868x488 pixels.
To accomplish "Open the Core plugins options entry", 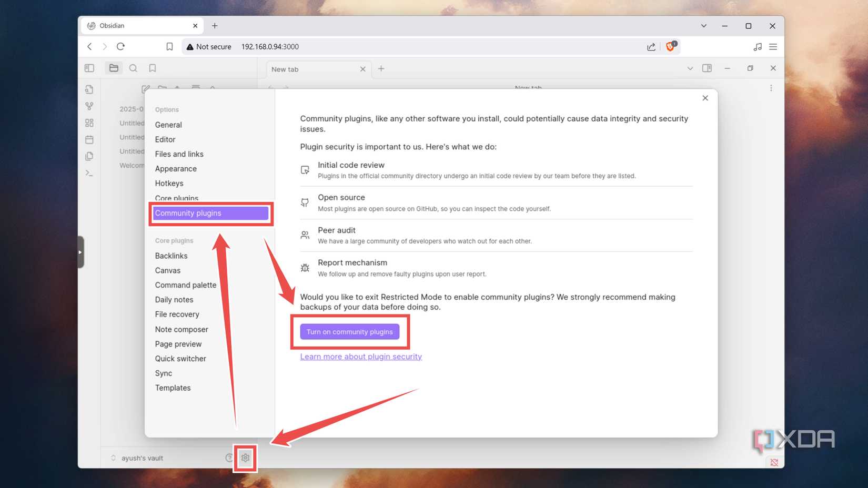I will click(177, 198).
